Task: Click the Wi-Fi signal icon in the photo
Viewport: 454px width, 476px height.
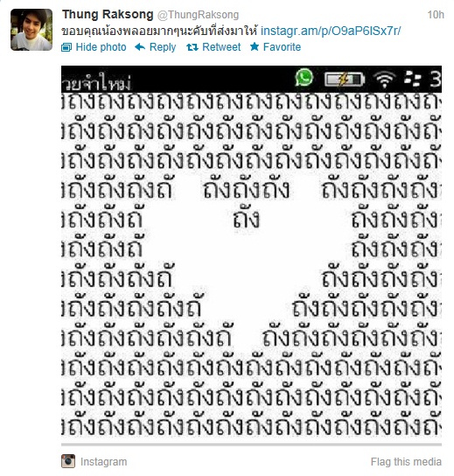Action: point(385,80)
